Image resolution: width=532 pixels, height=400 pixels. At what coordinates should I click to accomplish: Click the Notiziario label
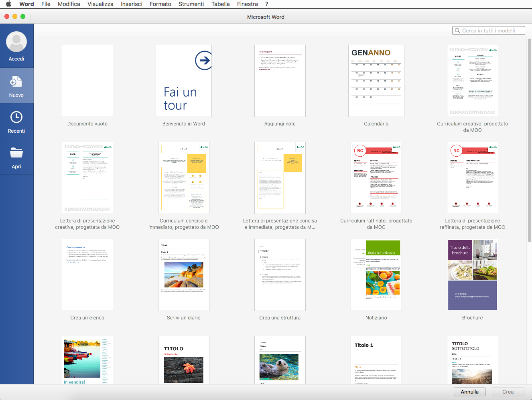tap(376, 318)
